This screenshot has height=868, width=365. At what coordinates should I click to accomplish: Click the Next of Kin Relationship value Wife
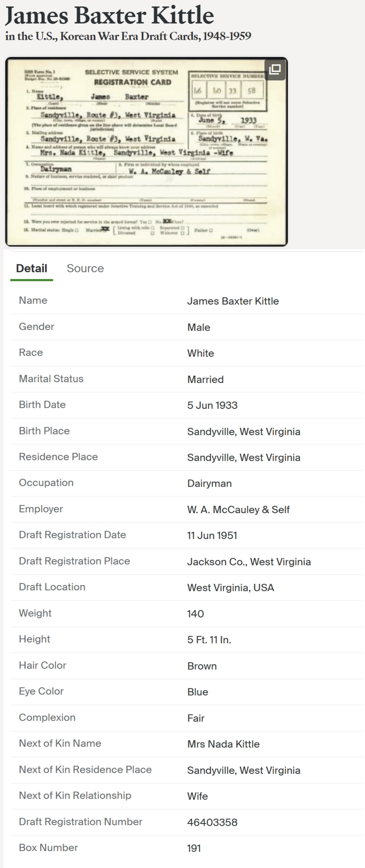tap(197, 796)
